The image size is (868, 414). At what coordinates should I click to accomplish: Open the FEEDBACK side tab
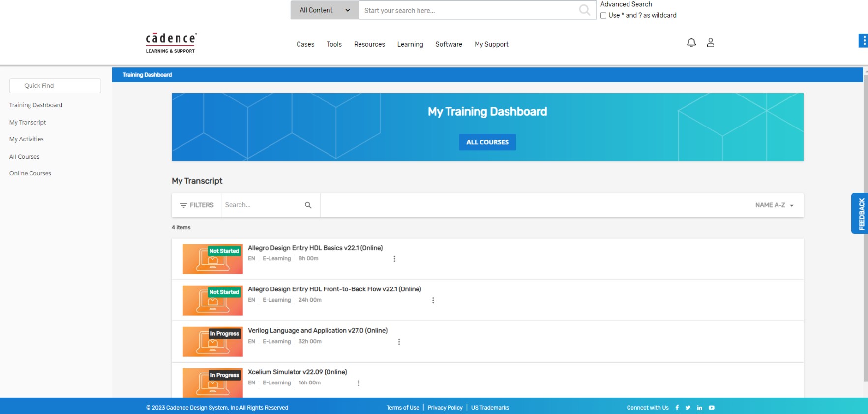pos(861,214)
